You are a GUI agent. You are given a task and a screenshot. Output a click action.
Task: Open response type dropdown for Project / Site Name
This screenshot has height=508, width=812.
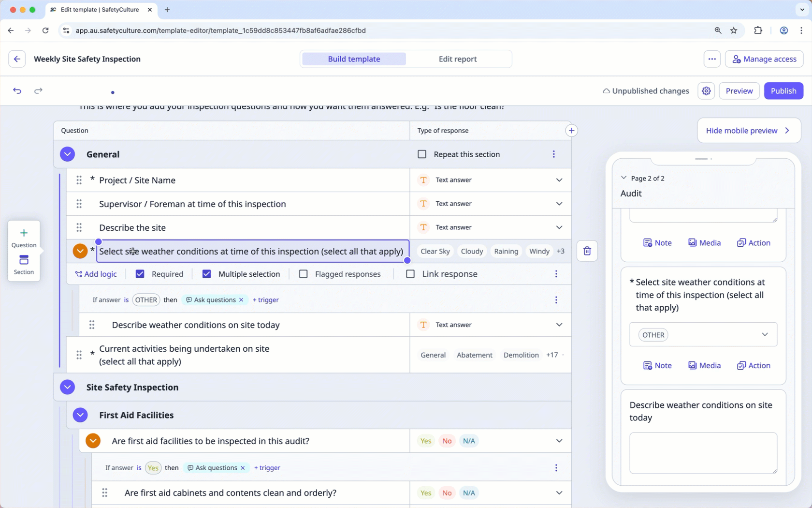point(559,180)
